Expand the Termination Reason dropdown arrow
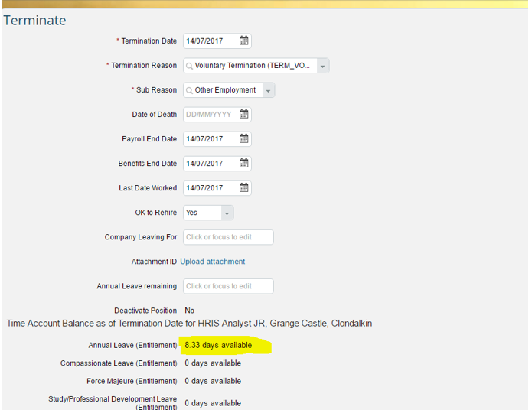The height and width of the screenshot is (413, 532). pos(323,66)
